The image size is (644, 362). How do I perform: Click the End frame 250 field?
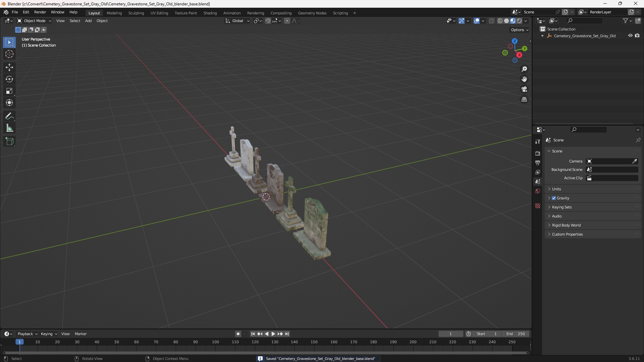click(x=516, y=334)
